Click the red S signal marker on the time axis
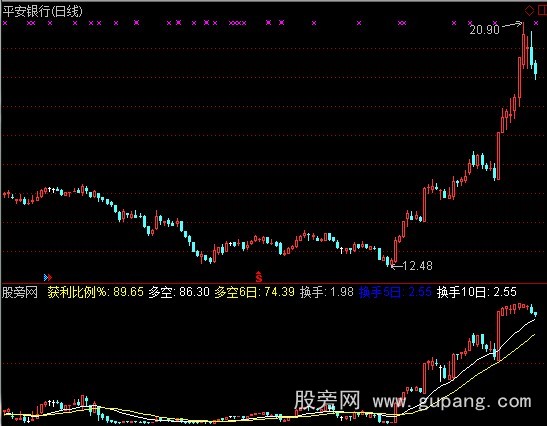The image size is (547, 426). point(258,277)
